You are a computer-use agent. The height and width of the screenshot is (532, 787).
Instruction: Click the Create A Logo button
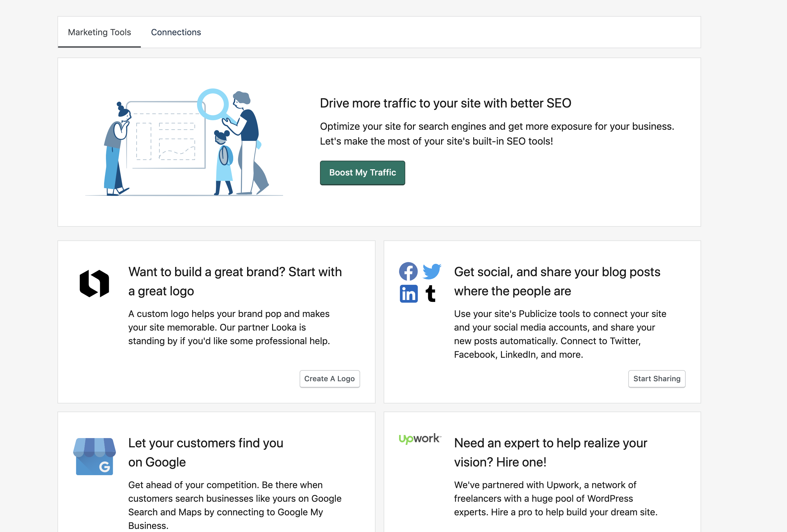329,378
